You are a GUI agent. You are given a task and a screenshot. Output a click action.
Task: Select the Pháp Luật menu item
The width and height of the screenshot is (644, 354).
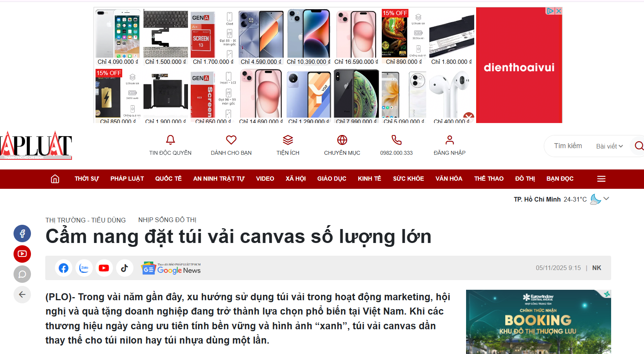(x=127, y=179)
